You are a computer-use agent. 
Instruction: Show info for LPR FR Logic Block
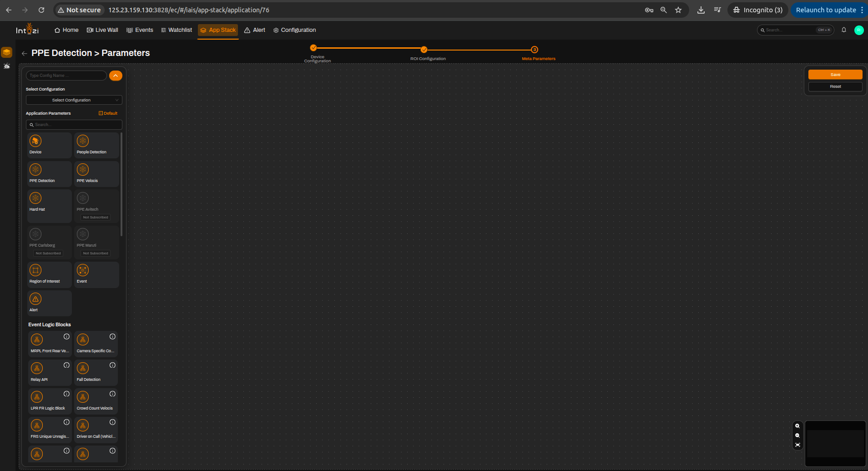pyautogui.click(x=66, y=394)
